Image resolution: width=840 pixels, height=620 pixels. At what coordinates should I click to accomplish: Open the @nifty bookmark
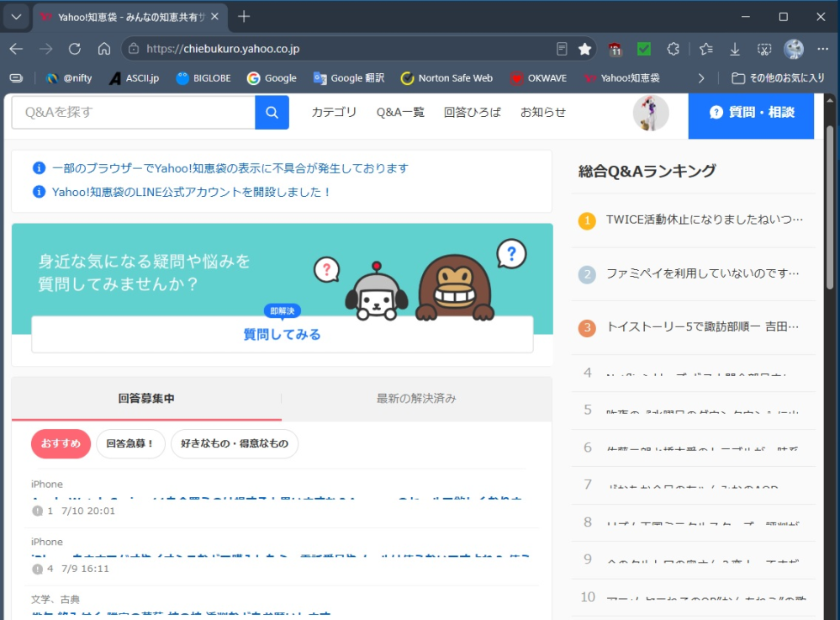click(x=69, y=78)
